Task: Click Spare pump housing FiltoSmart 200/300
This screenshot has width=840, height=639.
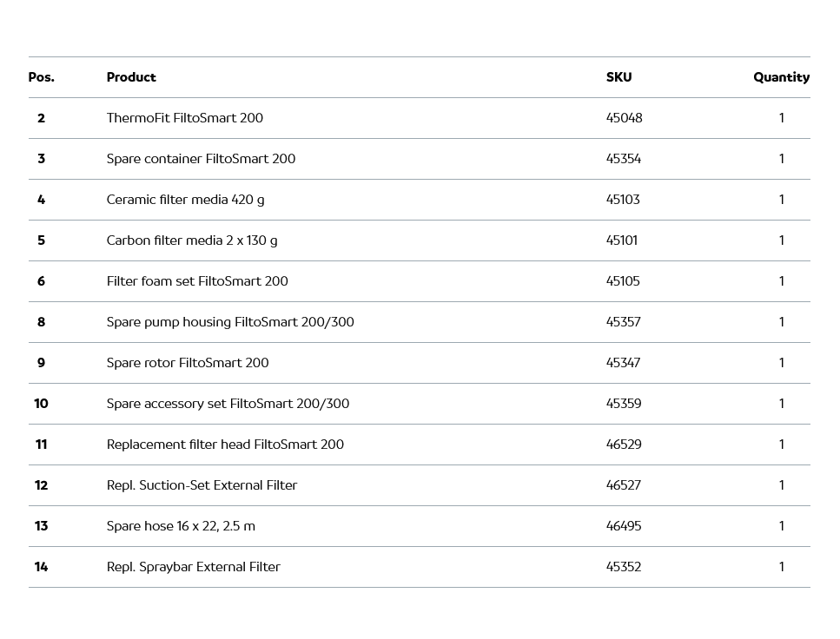Action: point(230,322)
